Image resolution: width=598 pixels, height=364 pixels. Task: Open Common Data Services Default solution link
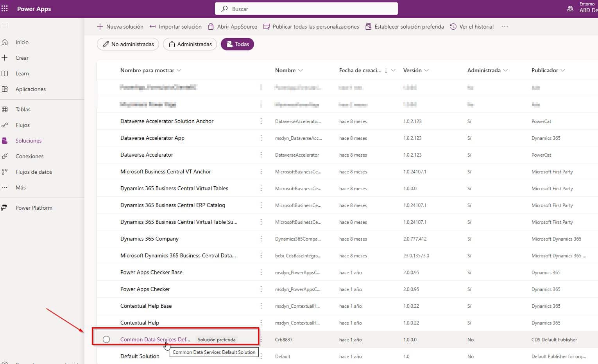click(x=155, y=339)
